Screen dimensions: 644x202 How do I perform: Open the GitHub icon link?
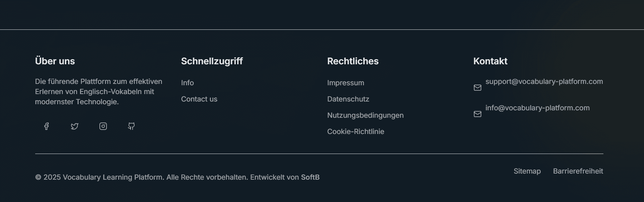click(x=132, y=126)
